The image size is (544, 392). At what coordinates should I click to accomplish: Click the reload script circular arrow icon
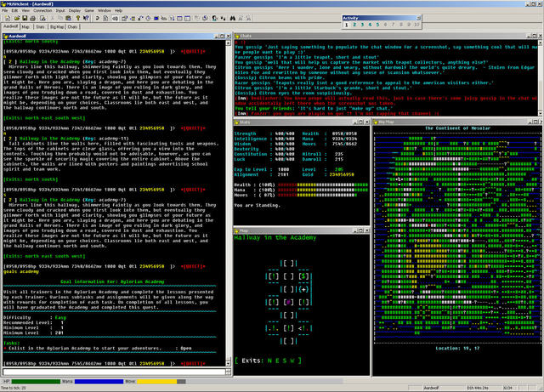pyautogui.click(x=205, y=18)
